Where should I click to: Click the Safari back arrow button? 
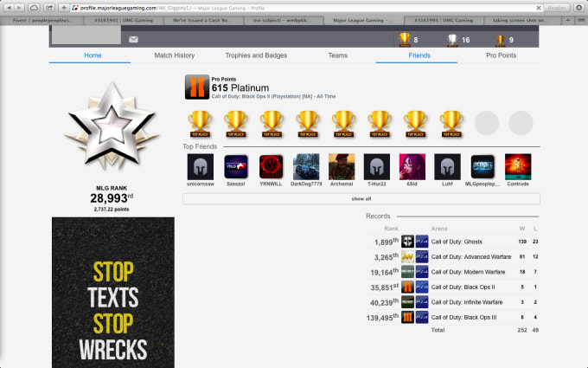pos(9,8)
